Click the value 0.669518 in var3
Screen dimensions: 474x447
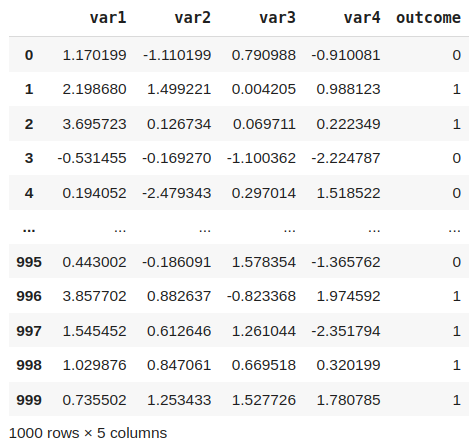point(264,365)
